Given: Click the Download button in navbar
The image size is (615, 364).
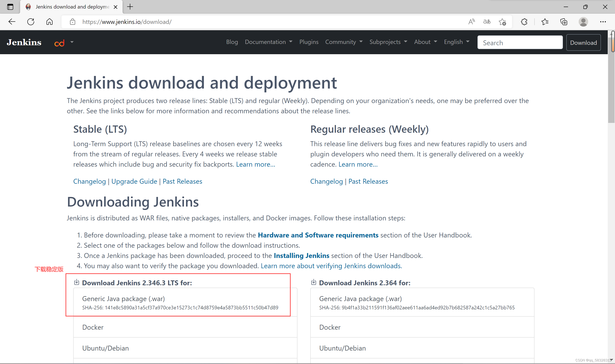Looking at the screenshot, I should click(583, 43).
